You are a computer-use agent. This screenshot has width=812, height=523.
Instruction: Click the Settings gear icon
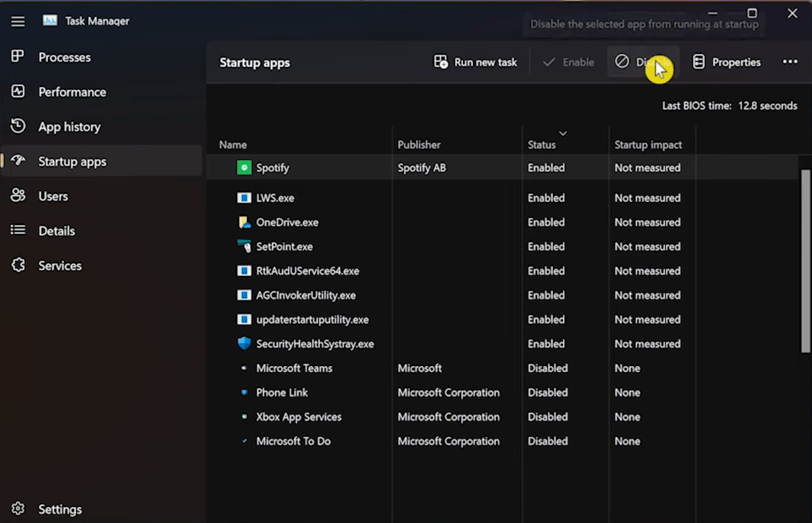point(18,509)
